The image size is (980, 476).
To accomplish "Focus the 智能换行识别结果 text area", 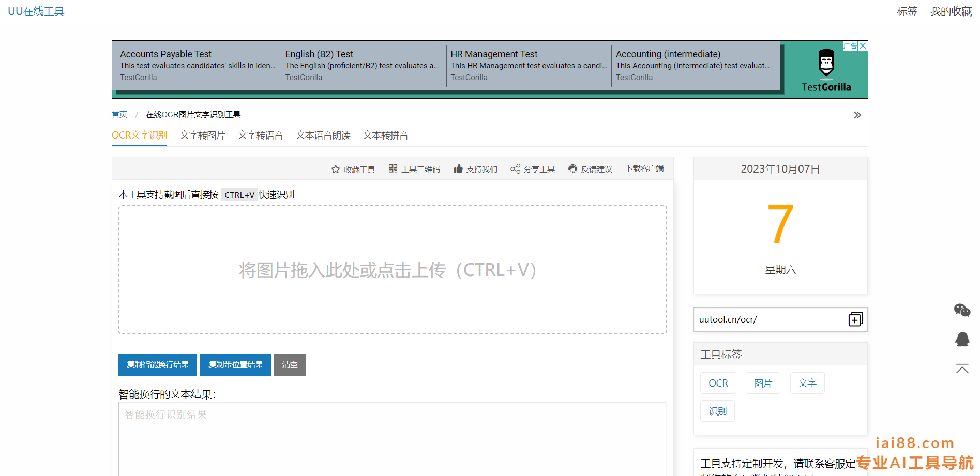I will [x=393, y=439].
